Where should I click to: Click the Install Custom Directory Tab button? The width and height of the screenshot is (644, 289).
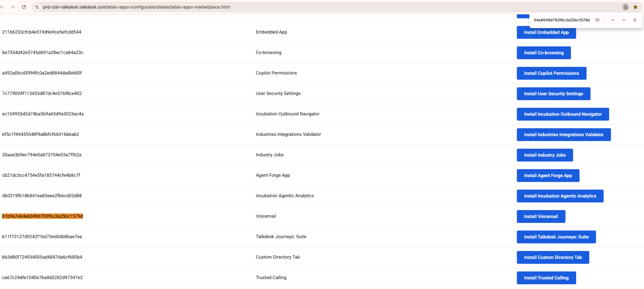click(553, 257)
